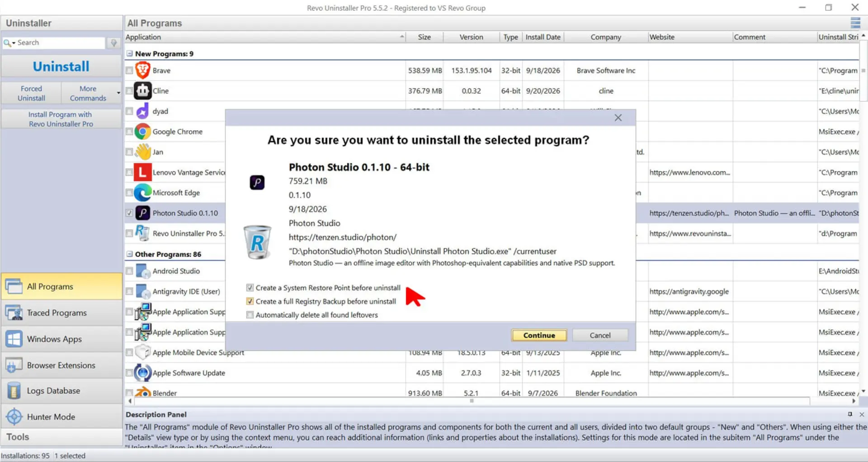The width and height of the screenshot is (868, 462).
Task: Close the Description Panel
Action: click(x=862, y=414)
